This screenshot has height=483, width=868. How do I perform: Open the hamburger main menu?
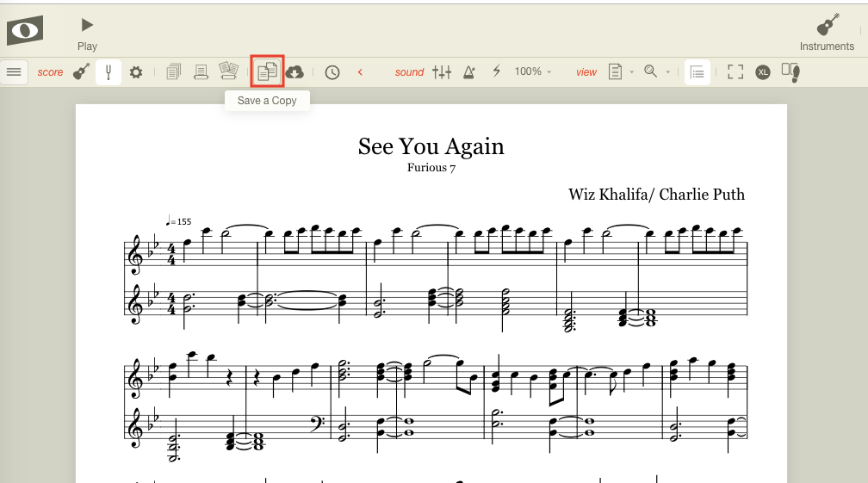[x=14, y=72]
